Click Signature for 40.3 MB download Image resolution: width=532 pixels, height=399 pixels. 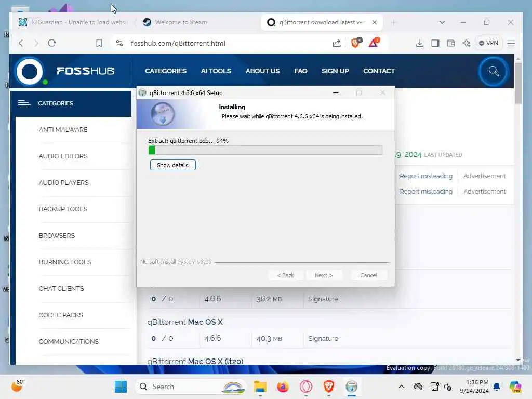(x=323, y=338)
